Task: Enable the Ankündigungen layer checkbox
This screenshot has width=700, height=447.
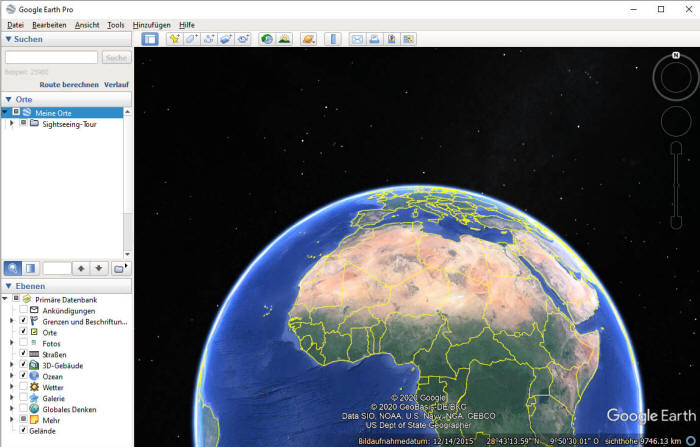Action: tap(23, 310)
